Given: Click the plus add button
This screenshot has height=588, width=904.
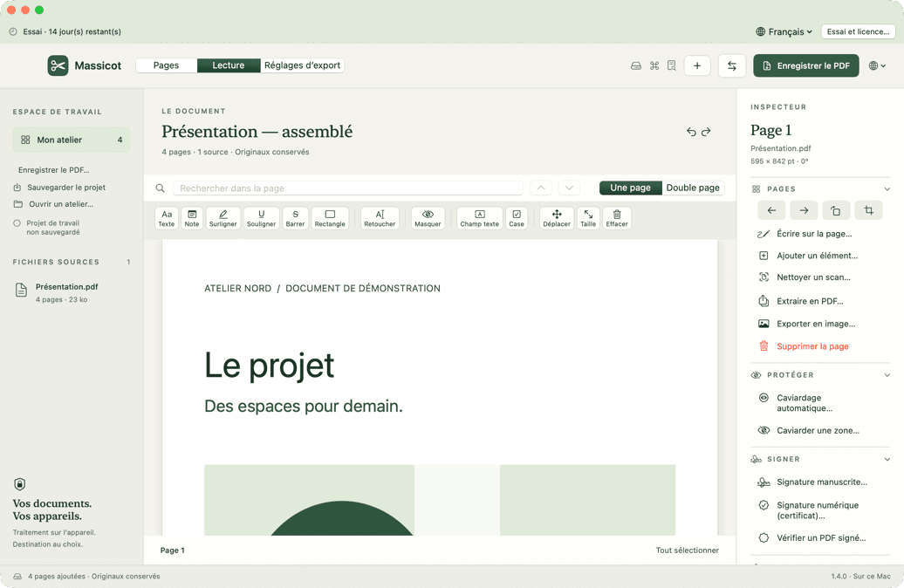Looking at the screenshot, I should tap(697, 65).
